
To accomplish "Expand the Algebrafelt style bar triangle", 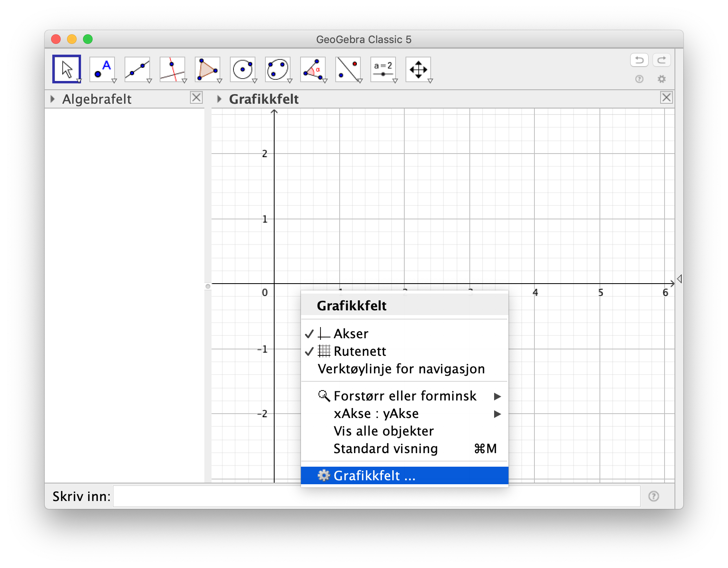I will pos(52,99).
